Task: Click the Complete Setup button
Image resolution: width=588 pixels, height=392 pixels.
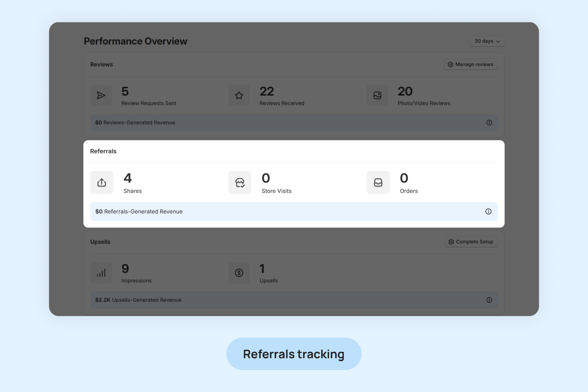Action: point(471,242)
